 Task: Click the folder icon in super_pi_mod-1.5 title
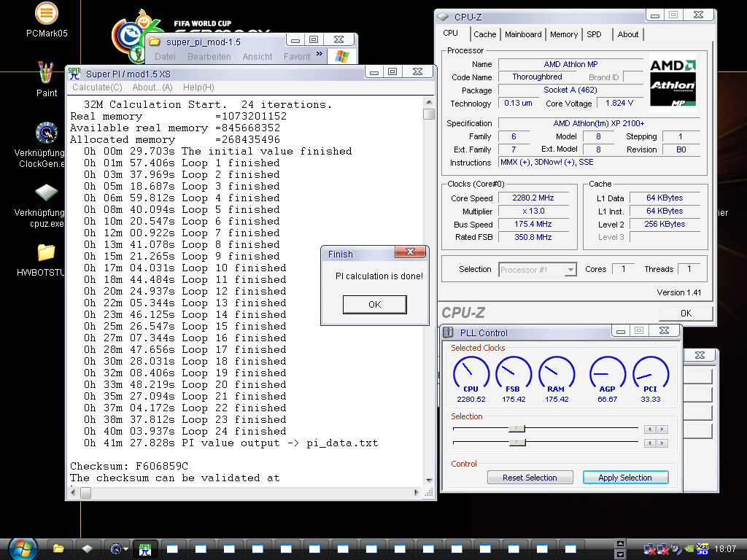pos(155,42)
